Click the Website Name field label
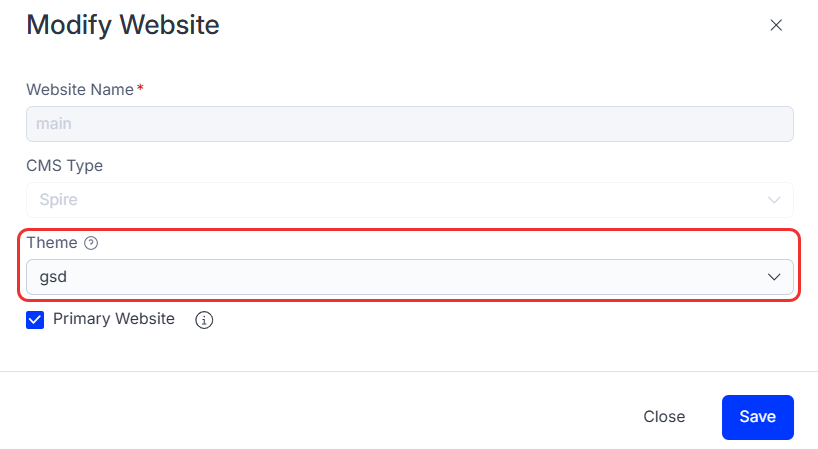 80,89
